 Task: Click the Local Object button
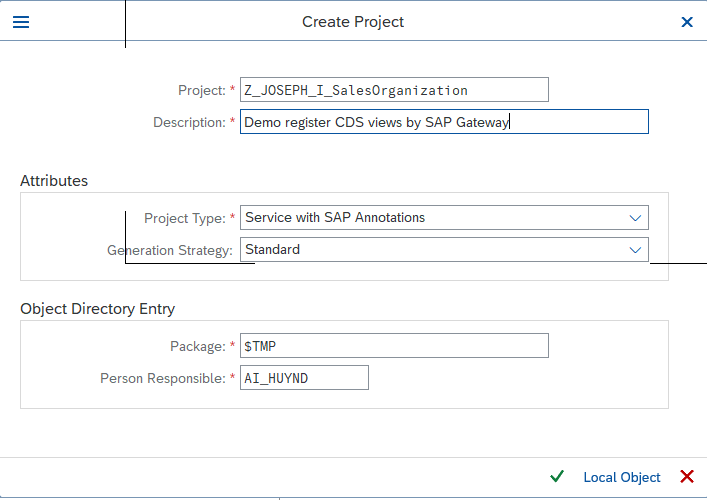click(621, 477)
